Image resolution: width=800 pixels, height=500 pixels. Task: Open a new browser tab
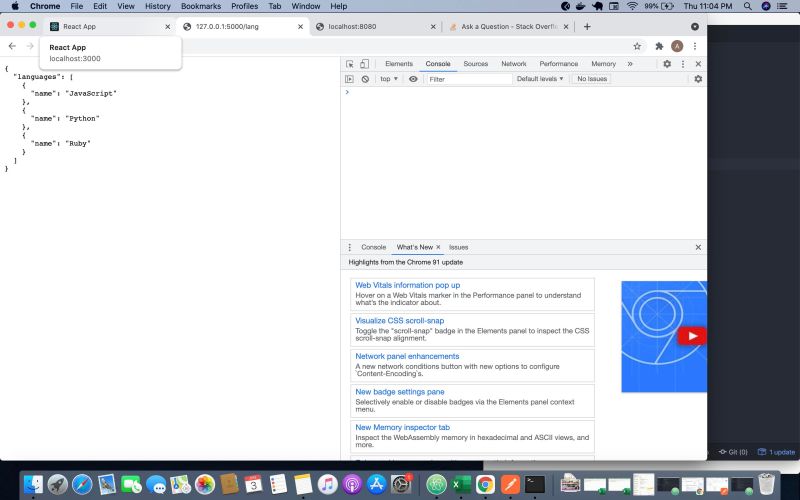tap(587, 27)
